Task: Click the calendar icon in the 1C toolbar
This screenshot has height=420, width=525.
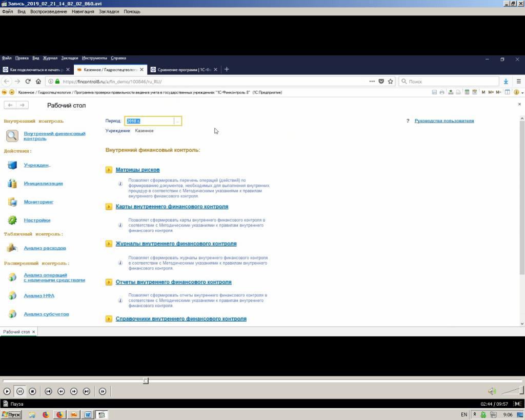Action: pos(475,92)
